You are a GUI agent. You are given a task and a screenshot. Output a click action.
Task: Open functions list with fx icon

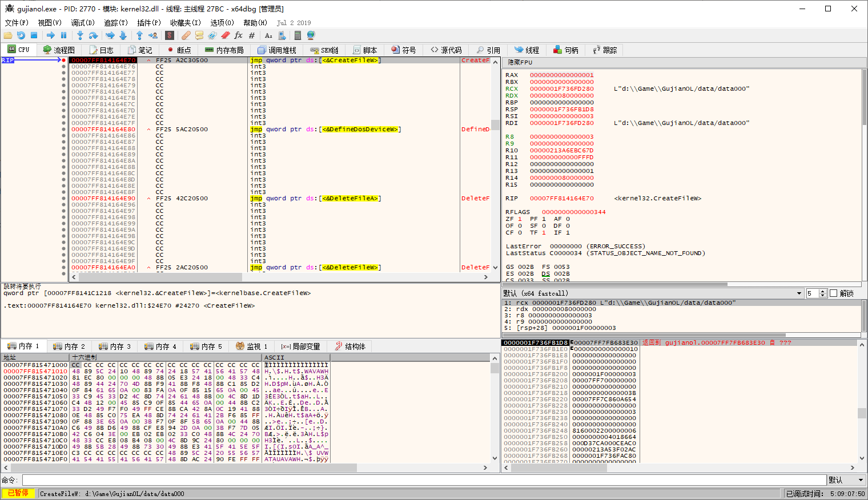[239, 35]
